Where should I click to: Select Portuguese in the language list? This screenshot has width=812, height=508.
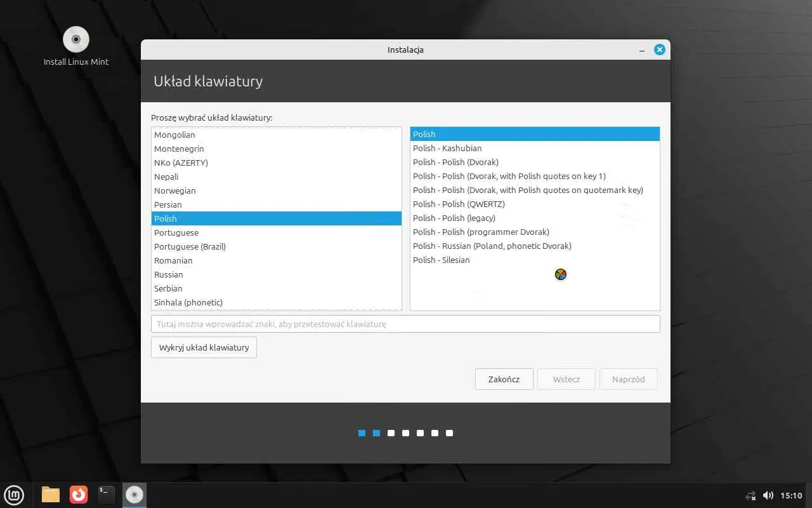click(277, 232)
